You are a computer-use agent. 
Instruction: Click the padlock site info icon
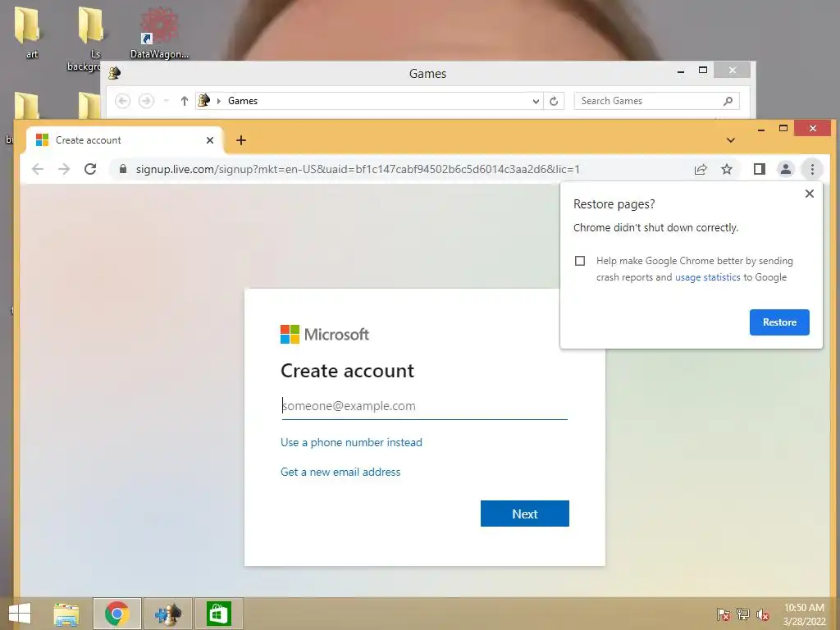tap(123, 169)
